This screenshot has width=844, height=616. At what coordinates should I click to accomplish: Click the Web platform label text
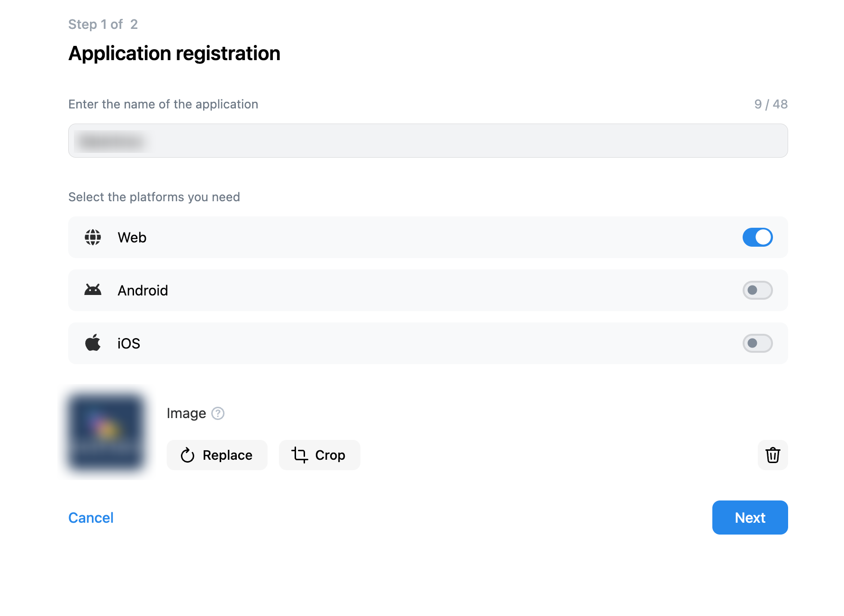pyautogui.click(x=132, y=237)
